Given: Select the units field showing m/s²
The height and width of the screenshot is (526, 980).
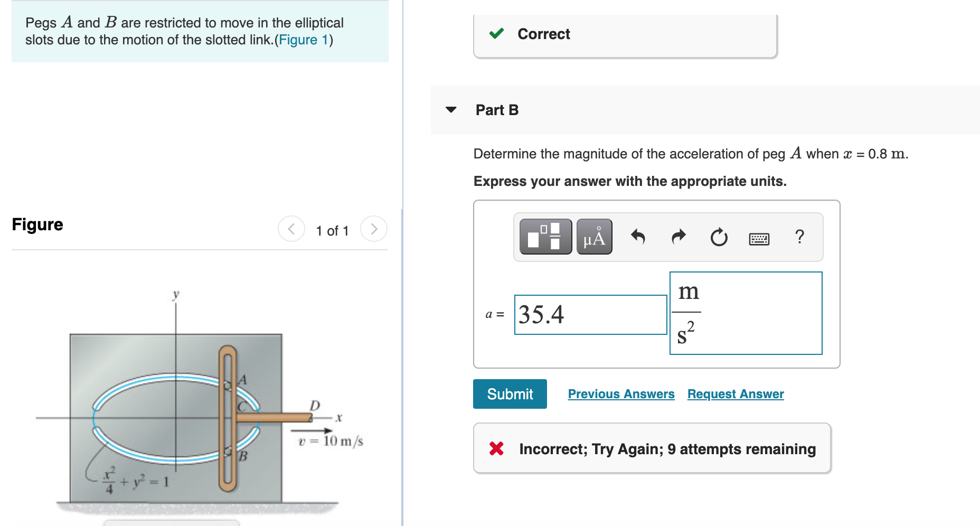Looking at the screenshot, I should click(x=745, y=313).
